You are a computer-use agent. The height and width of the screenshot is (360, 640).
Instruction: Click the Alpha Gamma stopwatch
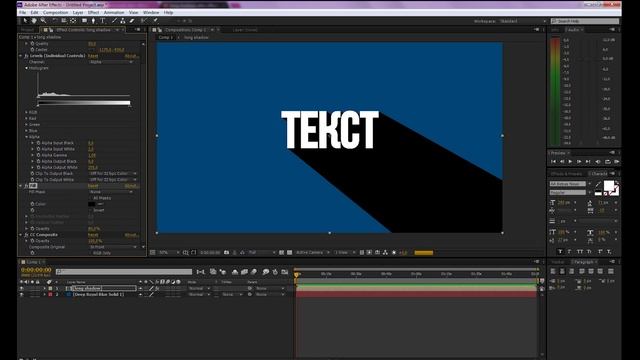click(x=38, y=155)
